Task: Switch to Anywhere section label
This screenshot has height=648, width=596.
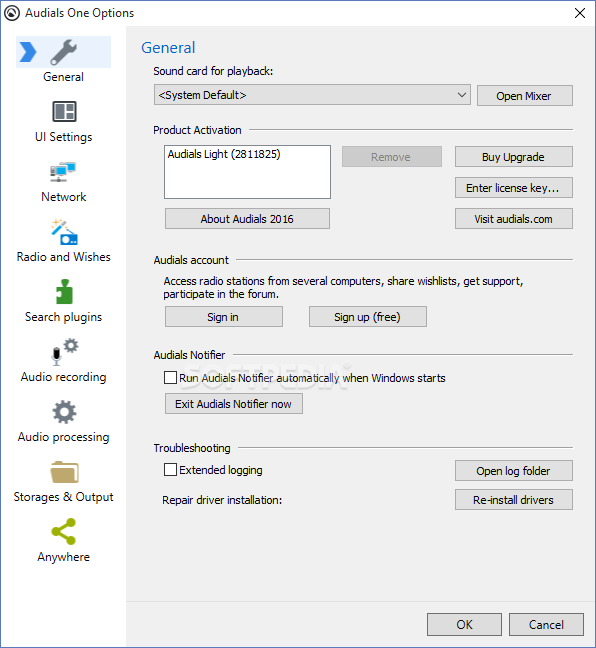Action: (64, 557)
